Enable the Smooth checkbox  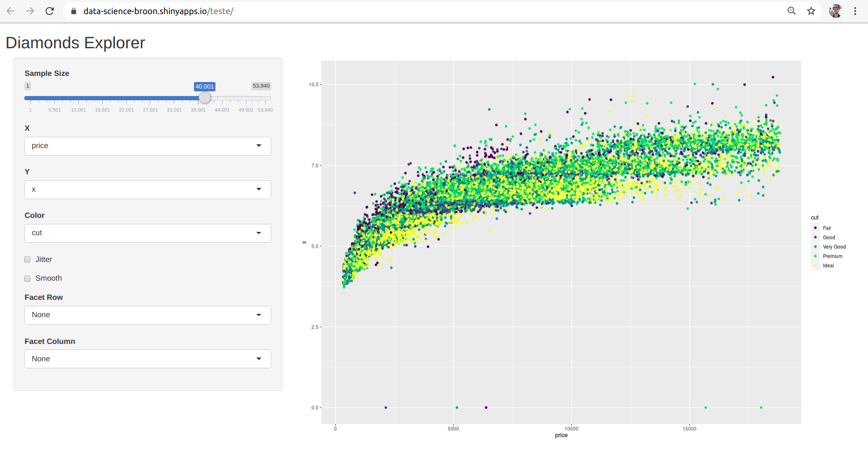click(28, 278)
